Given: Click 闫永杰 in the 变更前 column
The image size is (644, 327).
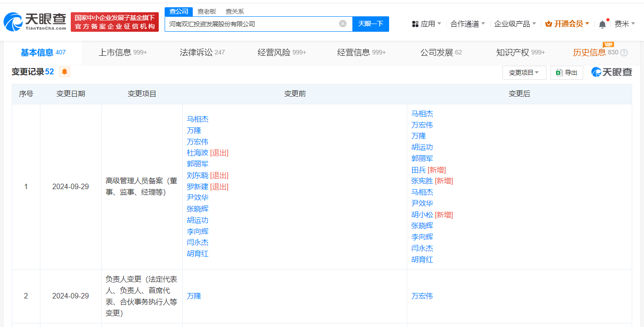Looking at the screenshot, I should tap(198, 242).
